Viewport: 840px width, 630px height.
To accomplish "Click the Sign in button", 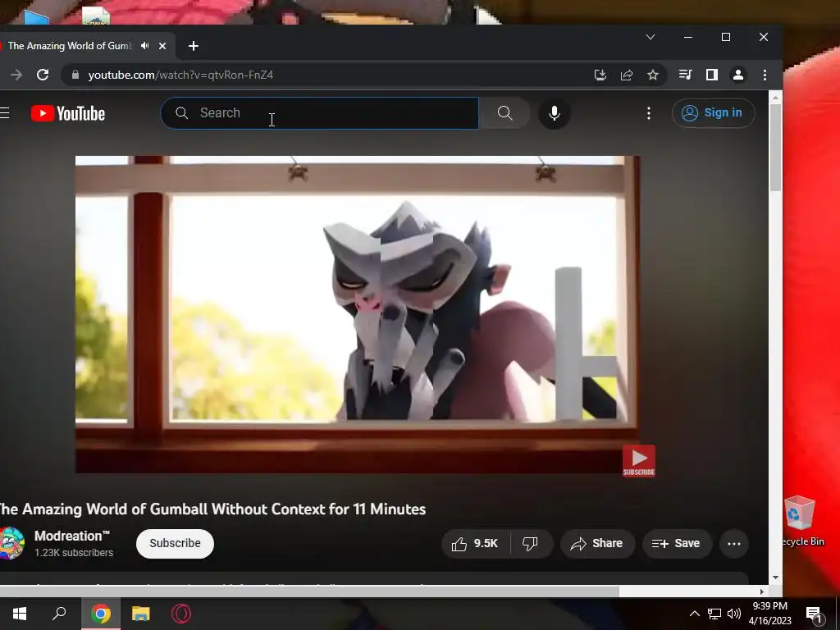I will pyautogui.click(x=713, y=113).
